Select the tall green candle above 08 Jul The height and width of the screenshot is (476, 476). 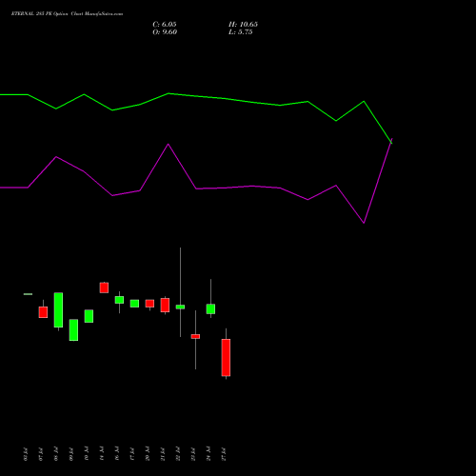click(x=58, y=309)
